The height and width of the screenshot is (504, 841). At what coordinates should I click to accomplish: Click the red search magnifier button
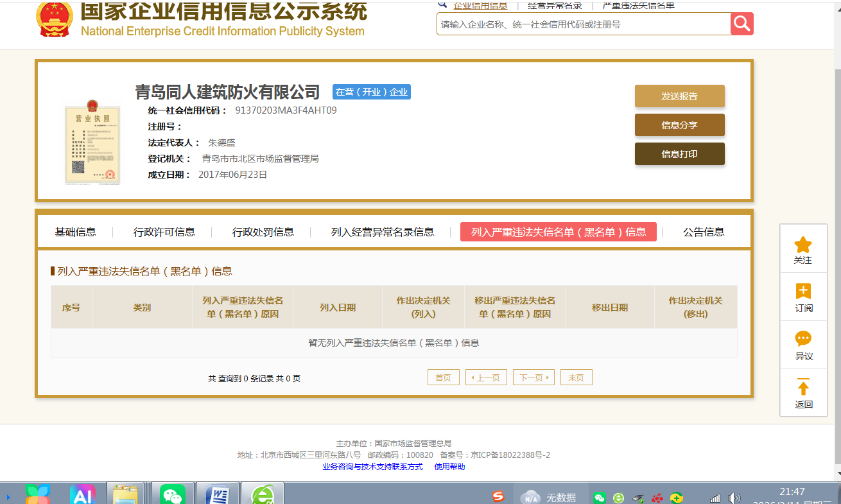click(741, 24)
